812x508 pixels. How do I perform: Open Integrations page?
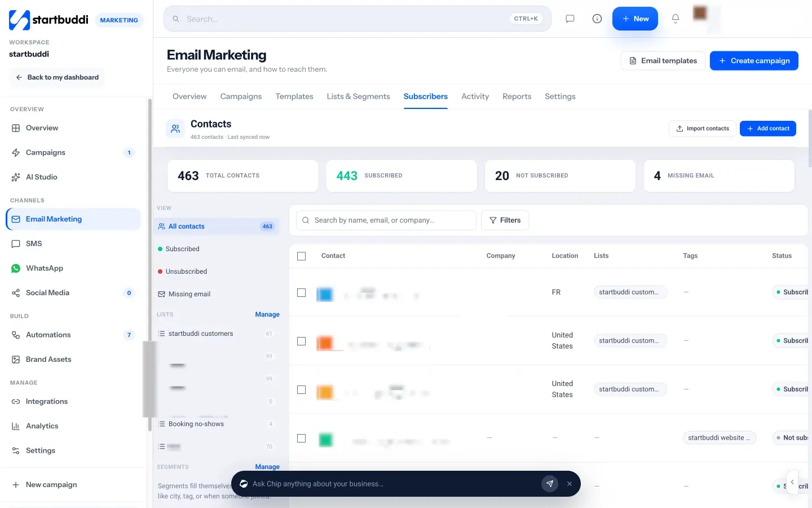(73, 401)
